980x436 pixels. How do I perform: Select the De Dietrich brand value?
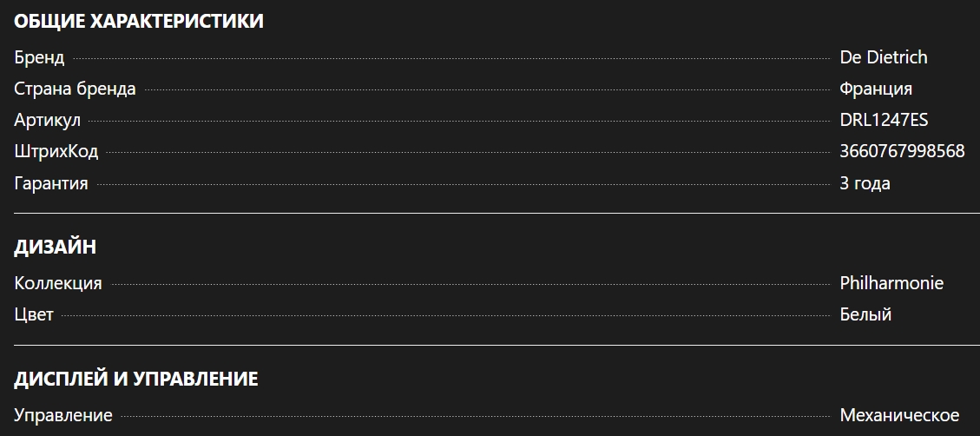pos(883,57)
